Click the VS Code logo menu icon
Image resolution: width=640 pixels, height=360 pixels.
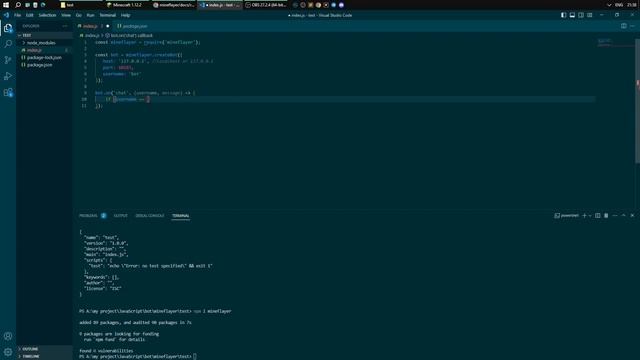click(6, 15)
